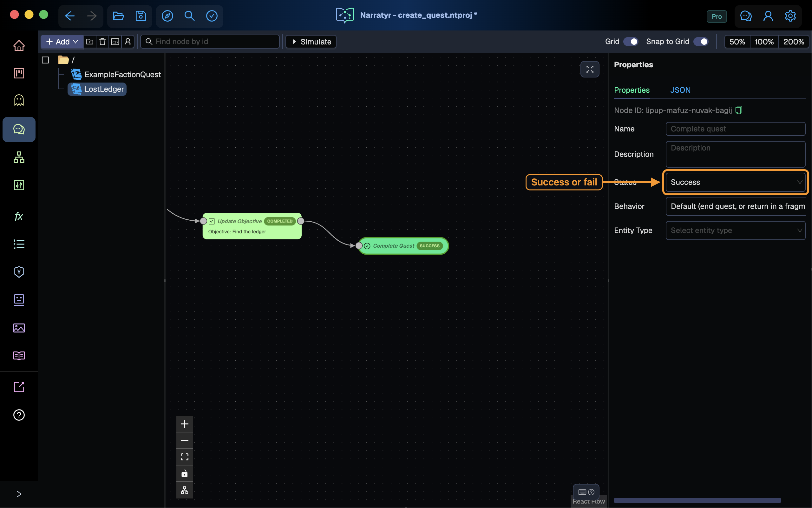Click the new folder toolbar icon
The image size is (812, 508).
click(x=89, y=42)
